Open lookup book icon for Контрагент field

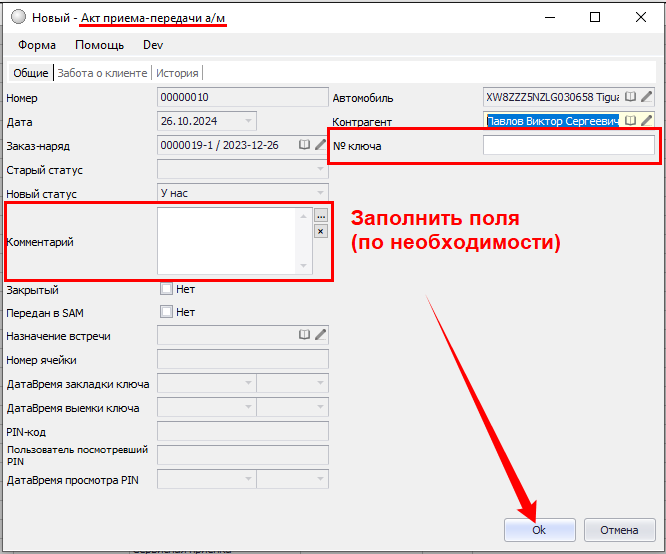[x=630, y=121]
